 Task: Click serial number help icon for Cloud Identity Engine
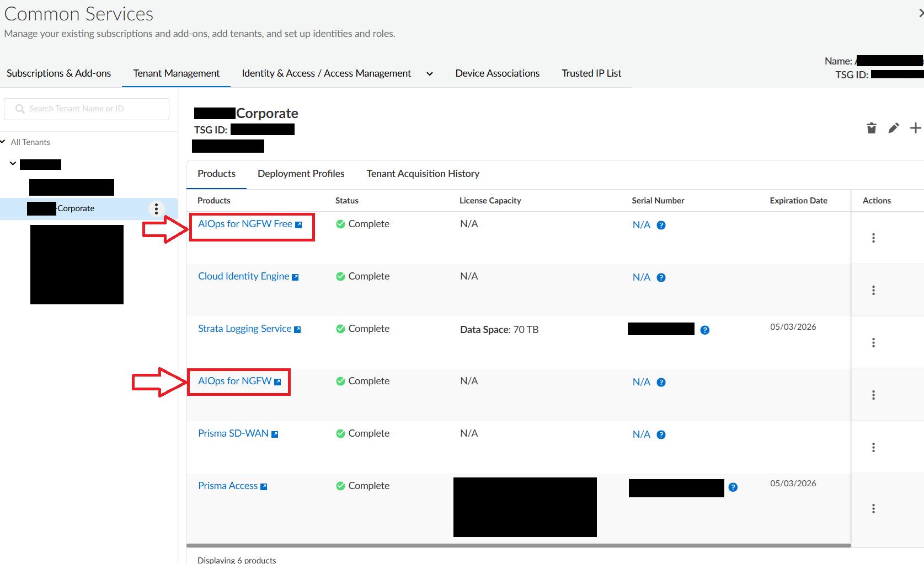click(x=661, y=277)
